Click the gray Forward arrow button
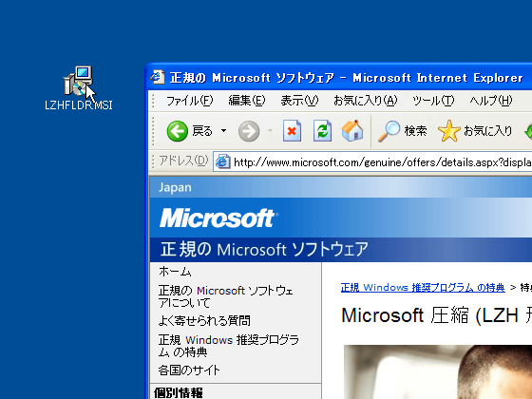This screenshot has height=399, width=532. coord(249,131)
